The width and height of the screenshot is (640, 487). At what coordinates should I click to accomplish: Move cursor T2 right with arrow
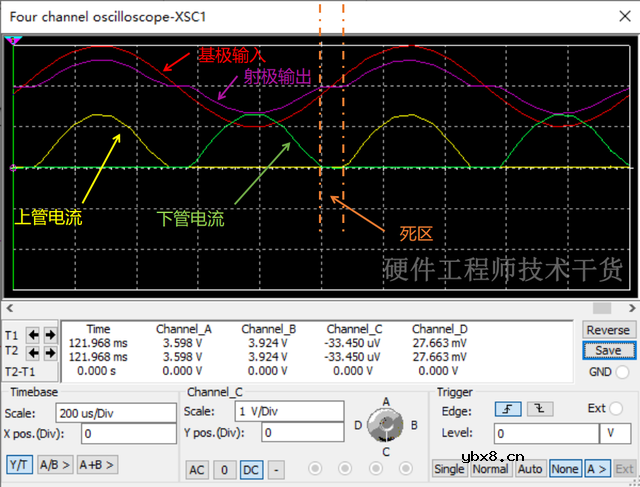click(48, 352)
